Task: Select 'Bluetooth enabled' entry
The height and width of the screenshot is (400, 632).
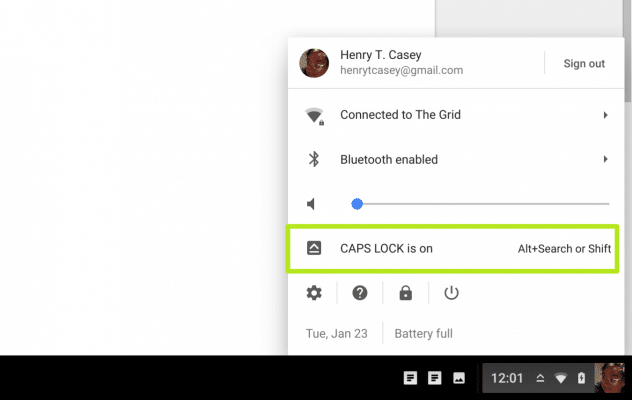Action: point(389,159)
